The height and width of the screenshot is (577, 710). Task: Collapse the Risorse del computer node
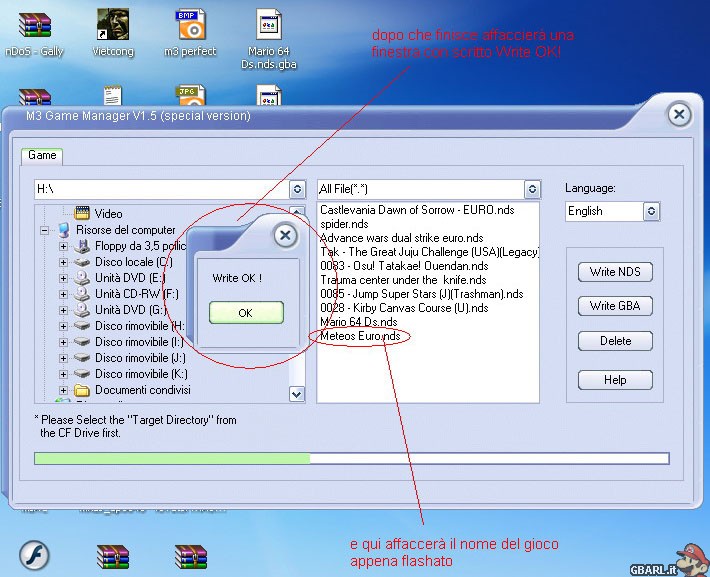[x=44, y=230]
